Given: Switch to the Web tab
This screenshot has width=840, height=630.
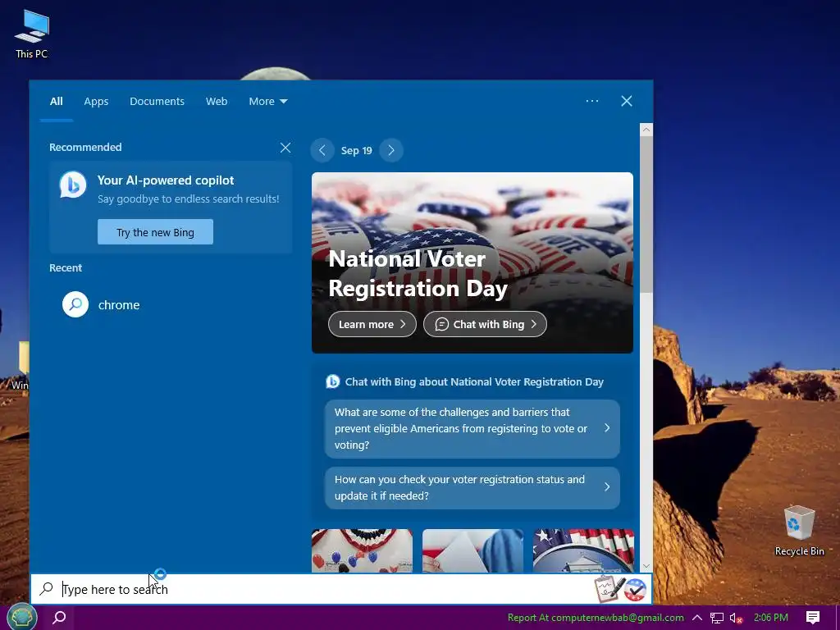Looking at the screenshot, I should 217,101.
